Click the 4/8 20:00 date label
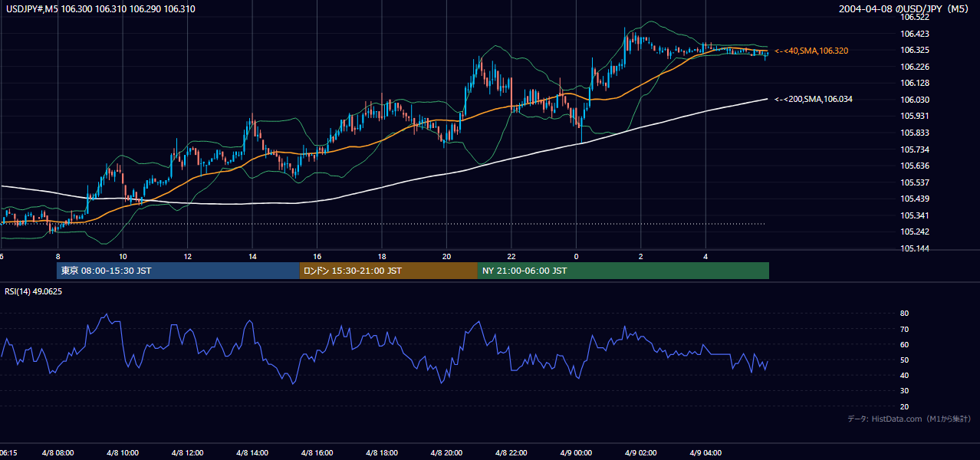Viewport: 980px width, 460px height. 446,453
